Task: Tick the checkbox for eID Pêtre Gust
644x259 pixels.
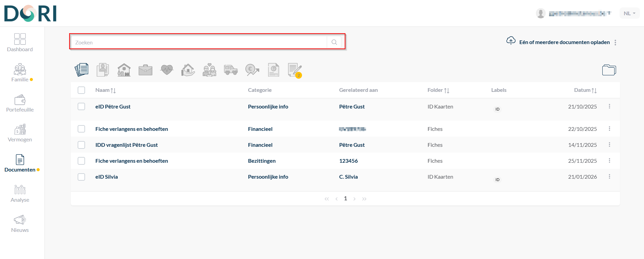Action: click(x=81, y=106)
